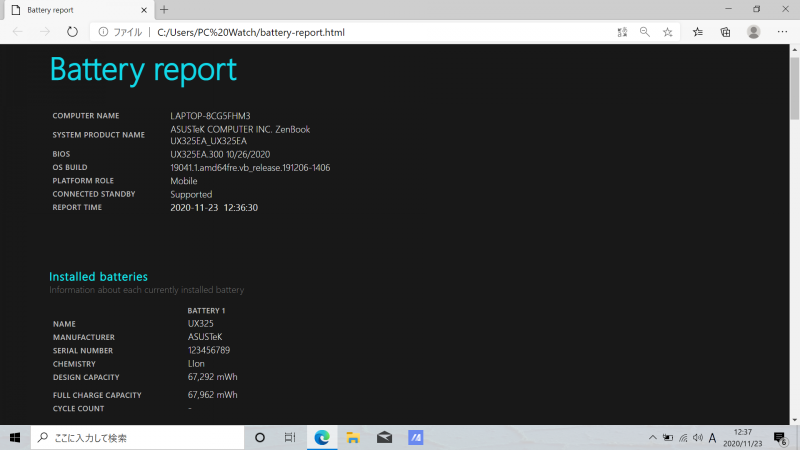800x450 pixels.
Task: Select the manufacturer value ASUSTeK
Action: coord(205,337)
